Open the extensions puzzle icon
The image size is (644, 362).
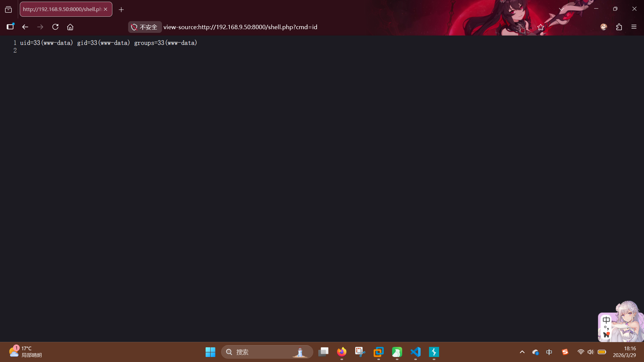coord(619,27)
